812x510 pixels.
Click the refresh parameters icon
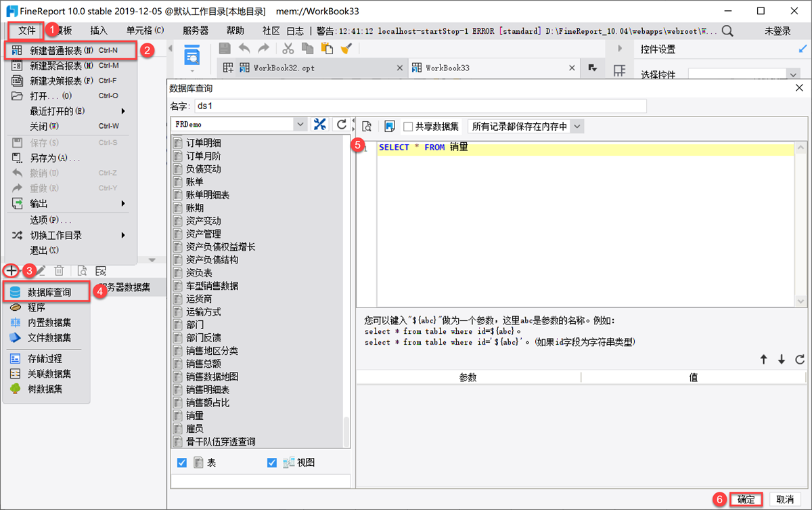(x=800, y=360)
